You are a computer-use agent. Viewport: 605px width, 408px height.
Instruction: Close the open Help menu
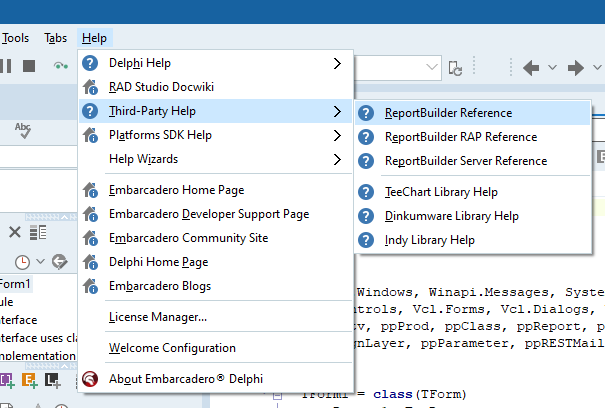tap(95, 38)
